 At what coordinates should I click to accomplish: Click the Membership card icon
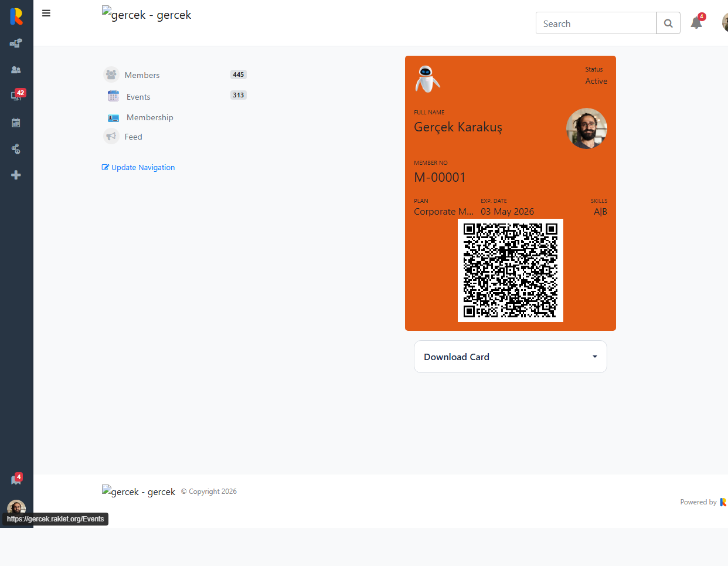113,118
